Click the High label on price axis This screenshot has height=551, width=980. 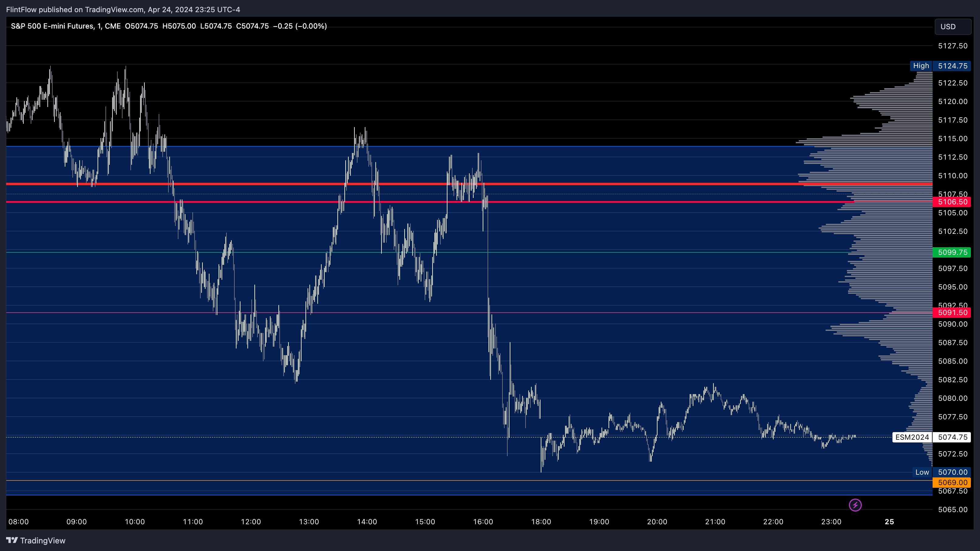point(921,66)
